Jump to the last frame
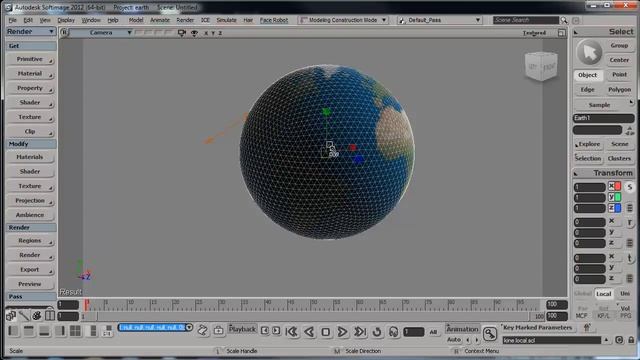640x360 pixels. point(360,332)
